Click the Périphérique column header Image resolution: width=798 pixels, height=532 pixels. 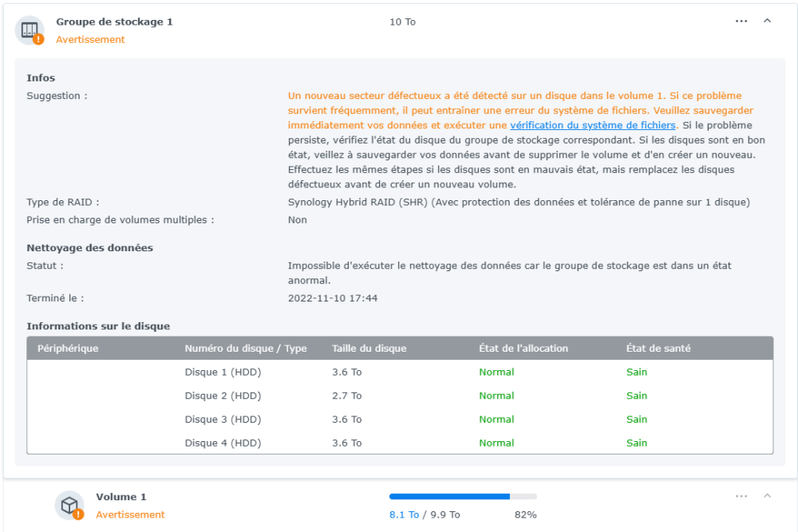tap(68, 349)
